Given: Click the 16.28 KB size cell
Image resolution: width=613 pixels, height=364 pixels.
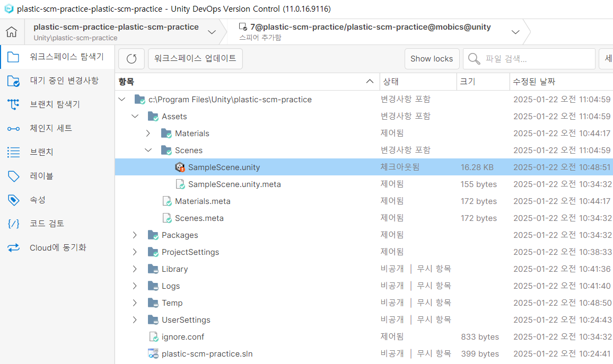Looking at the screenshot, I should coord(477,167).
